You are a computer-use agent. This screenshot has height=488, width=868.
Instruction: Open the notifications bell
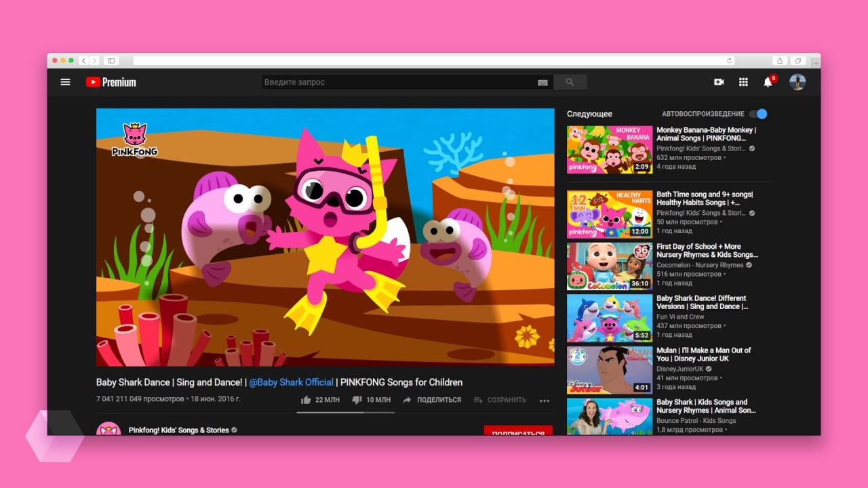pos(768,82)
